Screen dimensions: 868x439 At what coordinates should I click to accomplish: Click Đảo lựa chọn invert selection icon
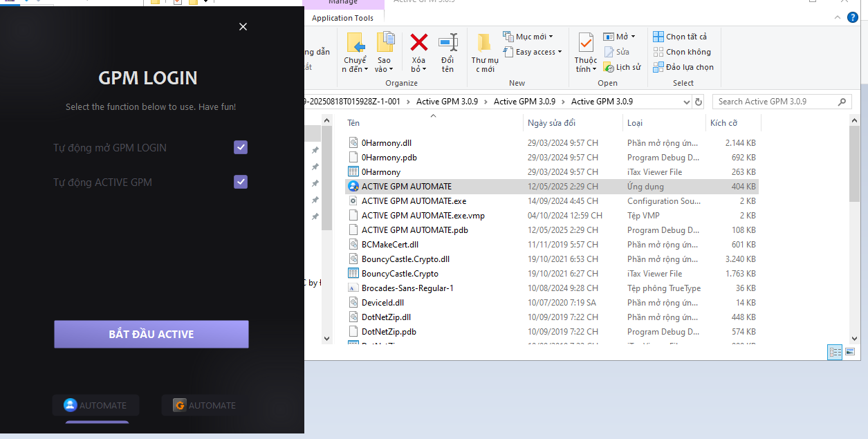coord(658,67)
